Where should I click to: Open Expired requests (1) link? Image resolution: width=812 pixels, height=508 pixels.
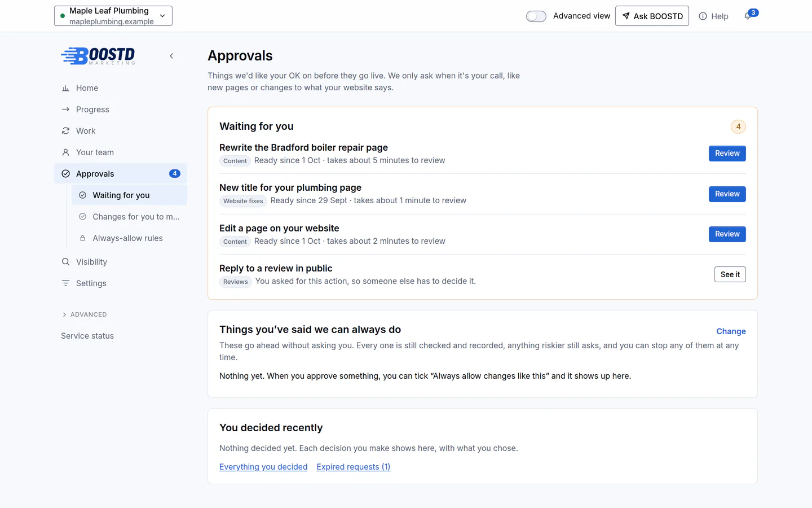[354, 467]
